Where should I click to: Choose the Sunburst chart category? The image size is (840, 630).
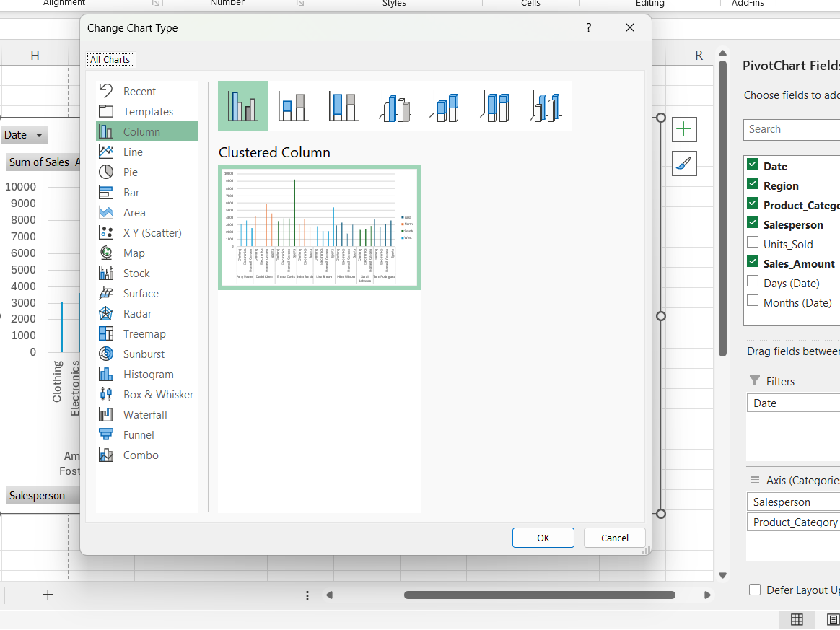point(146,354)
